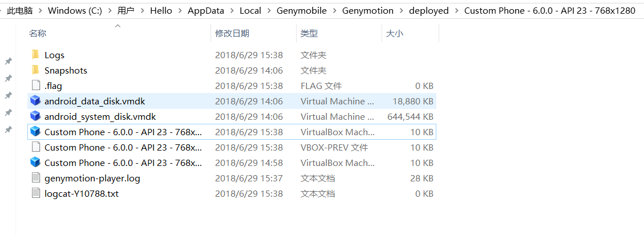
Task: Expand the chevron after Hello in the path
Action: point(180,11)
